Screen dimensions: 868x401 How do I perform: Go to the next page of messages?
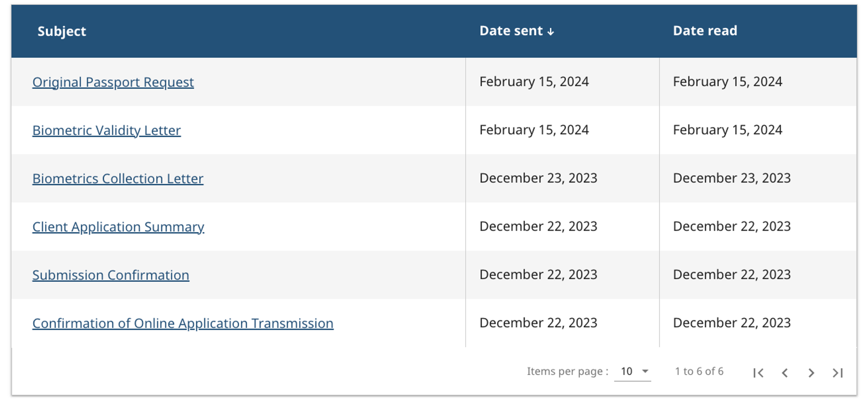(x=811, y=372)
